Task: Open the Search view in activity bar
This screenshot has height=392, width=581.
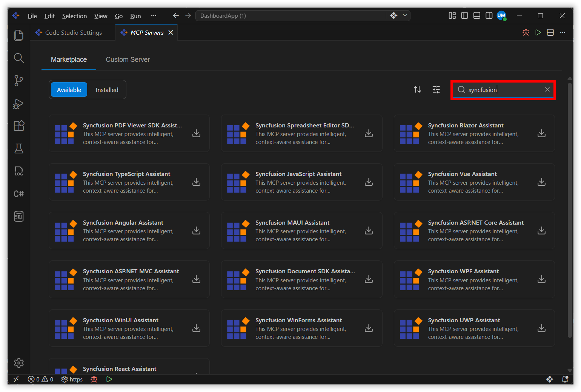Action: [x=18, y=58]
